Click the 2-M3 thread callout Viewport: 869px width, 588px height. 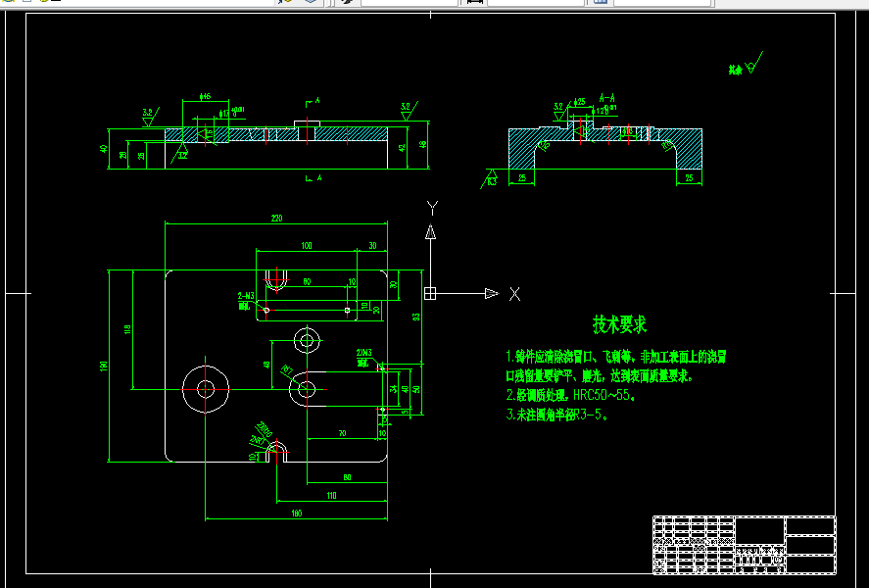[x=246, y=296]
